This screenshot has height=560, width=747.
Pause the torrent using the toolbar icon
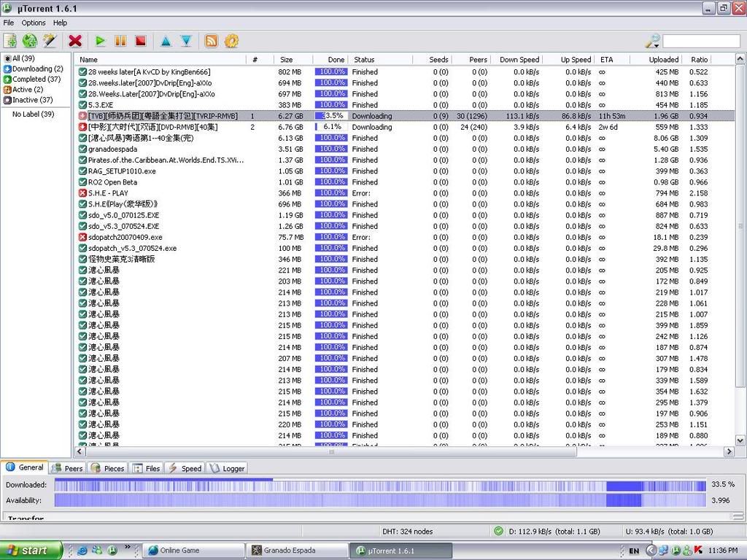click(120, 41)
